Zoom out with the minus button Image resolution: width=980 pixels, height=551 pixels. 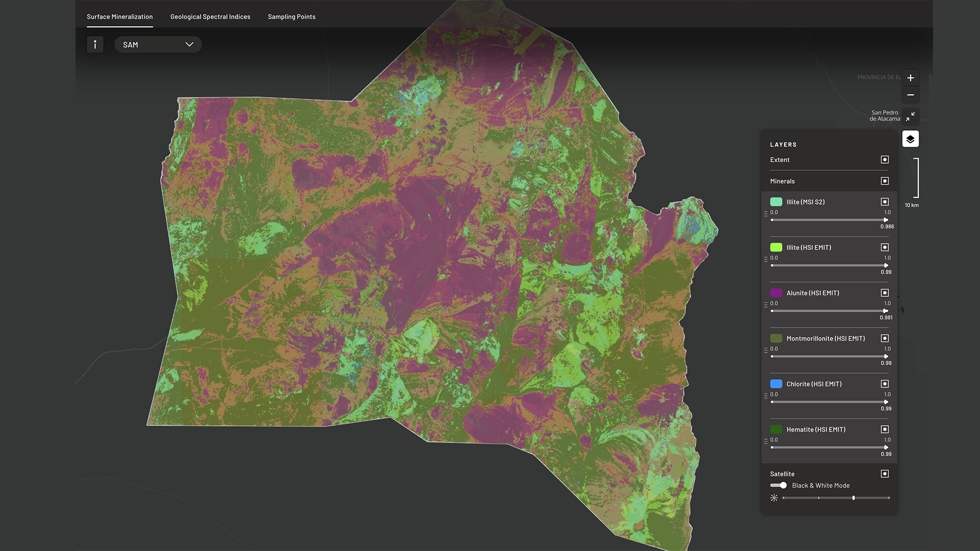[x=910, y=95]
